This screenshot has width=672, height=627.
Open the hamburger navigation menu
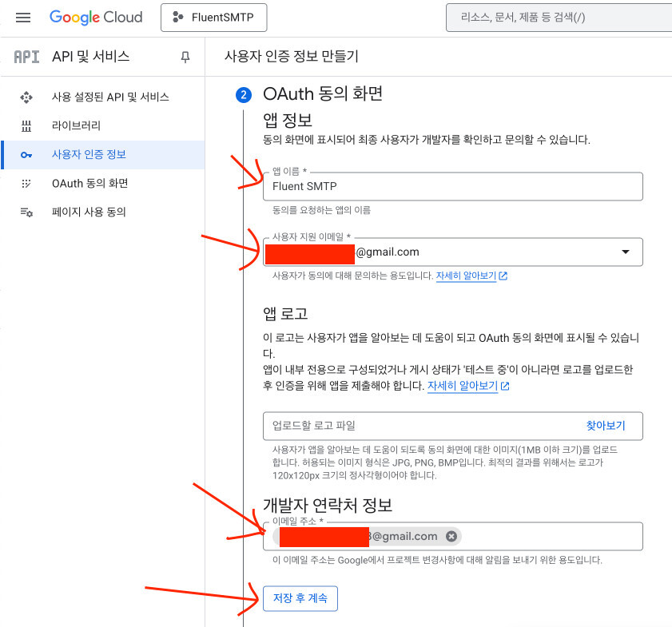click(23, 18)
